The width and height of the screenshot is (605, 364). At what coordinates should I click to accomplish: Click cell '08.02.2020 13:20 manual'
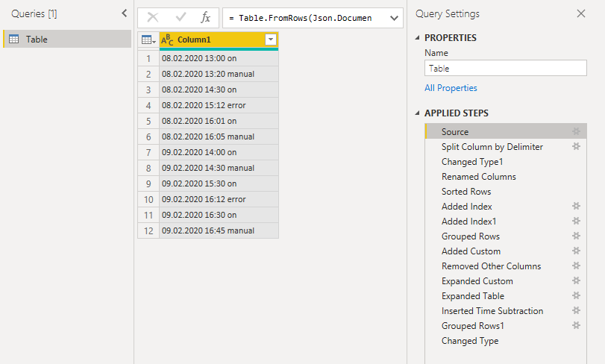[219, 74]
